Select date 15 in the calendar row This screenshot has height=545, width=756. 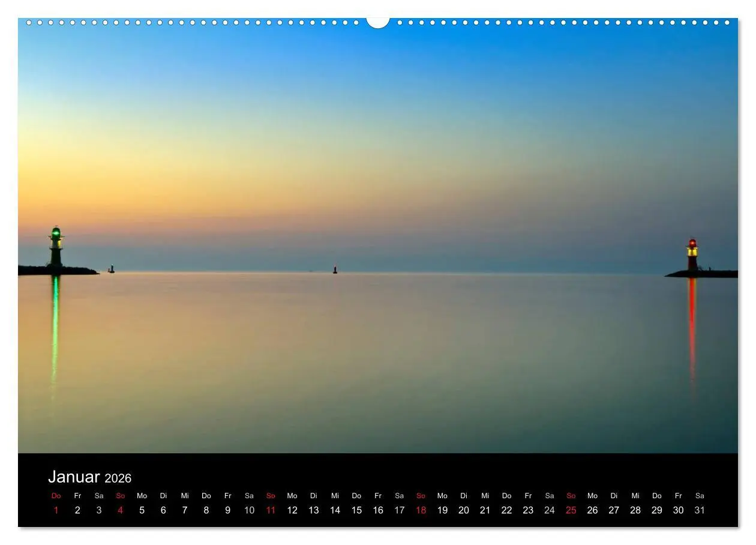(x=356, y=510)
